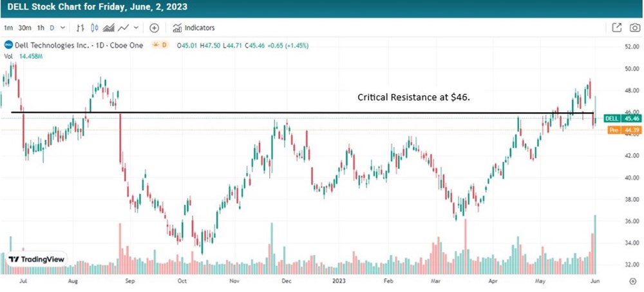Click the DELL 45.46 price label
Viewport: 644px width, 292px height.
(623, 119)
